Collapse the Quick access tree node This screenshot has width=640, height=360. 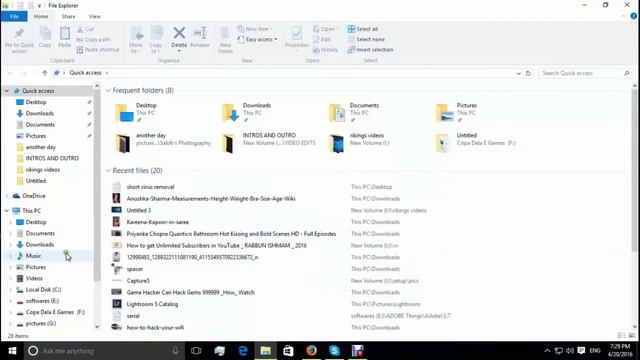point(7,91)
